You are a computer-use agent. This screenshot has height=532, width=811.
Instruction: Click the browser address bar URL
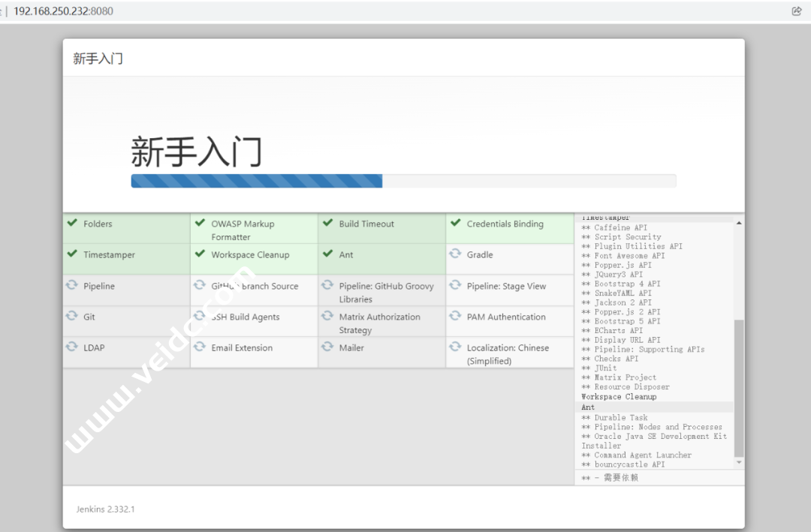[64, 11]
